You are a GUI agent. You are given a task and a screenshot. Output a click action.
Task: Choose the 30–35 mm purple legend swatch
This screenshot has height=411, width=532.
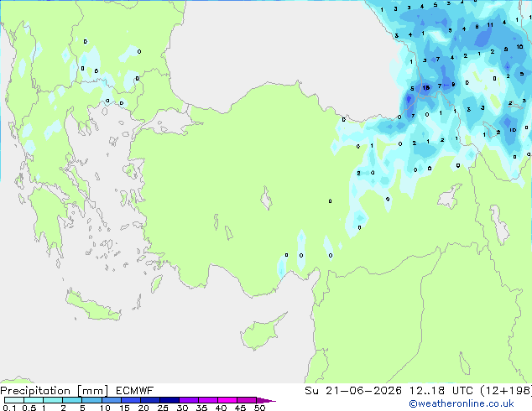coord(188,400)
